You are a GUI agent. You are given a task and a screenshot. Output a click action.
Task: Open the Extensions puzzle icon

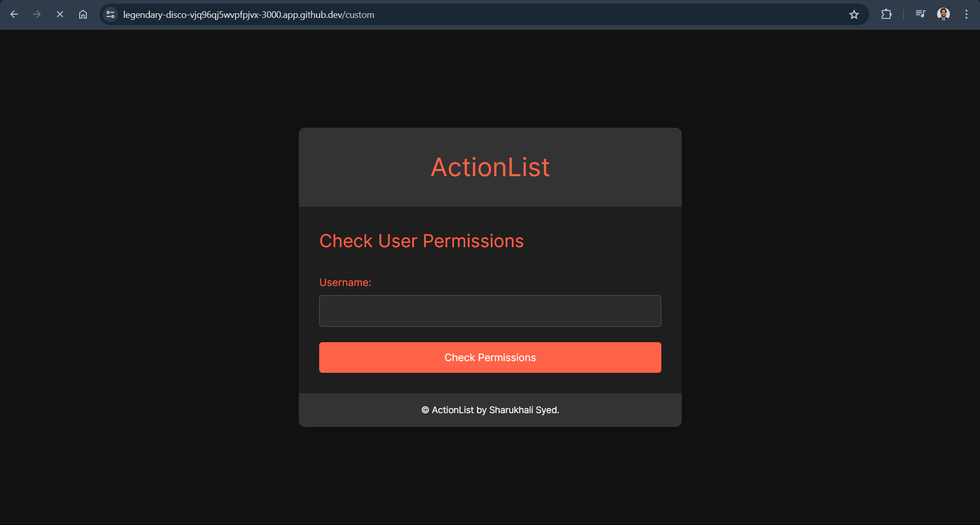click(x=887, y=14)
